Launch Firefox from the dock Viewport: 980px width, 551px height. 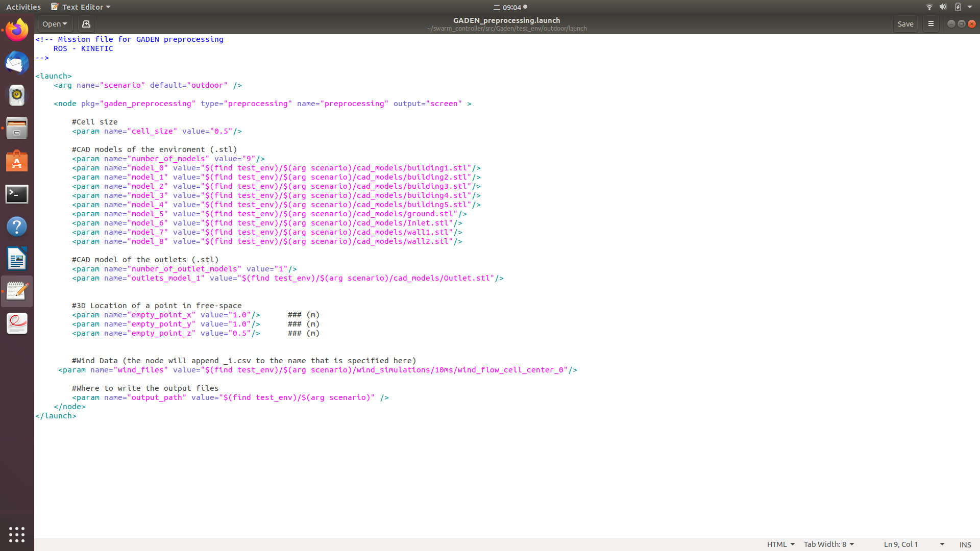17,30
